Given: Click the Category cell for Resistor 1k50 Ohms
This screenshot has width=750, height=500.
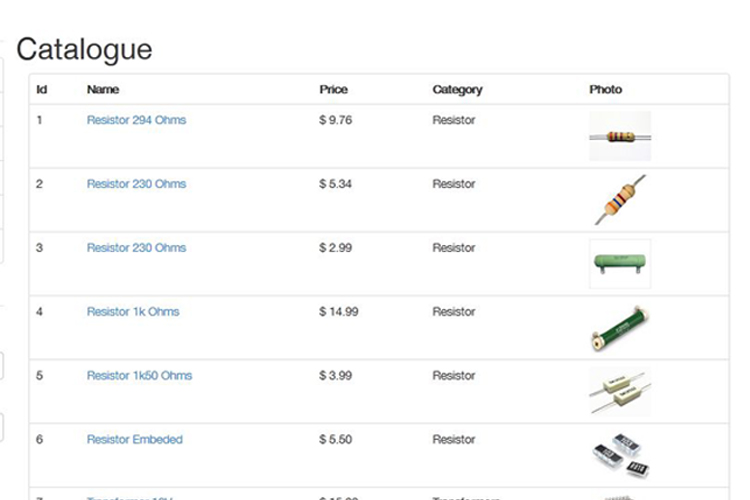Looking at the screenshot, I should 453,376.
